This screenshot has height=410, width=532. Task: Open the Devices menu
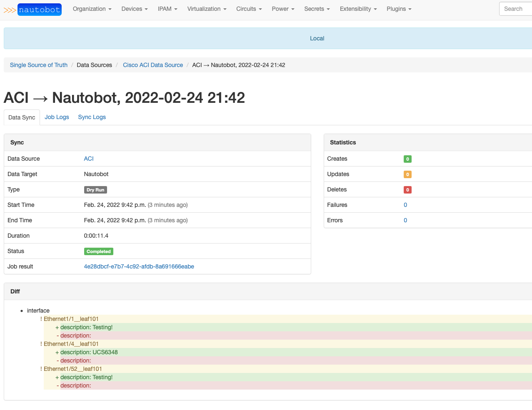click(135, 9)
